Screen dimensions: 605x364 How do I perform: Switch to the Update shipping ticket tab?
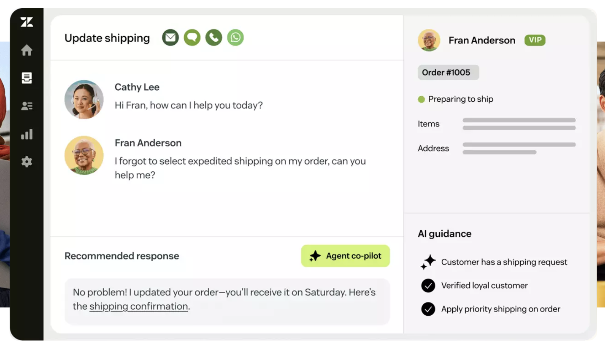(x=107, y=38)
